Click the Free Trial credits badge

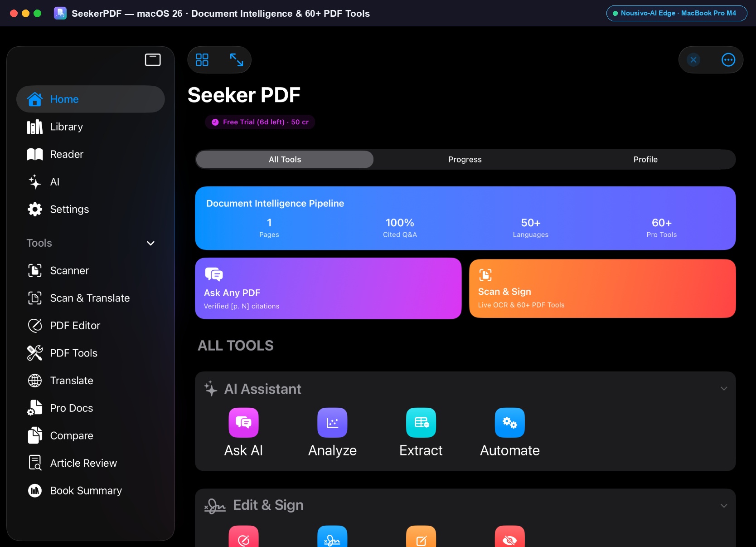[x=260, y=122]
